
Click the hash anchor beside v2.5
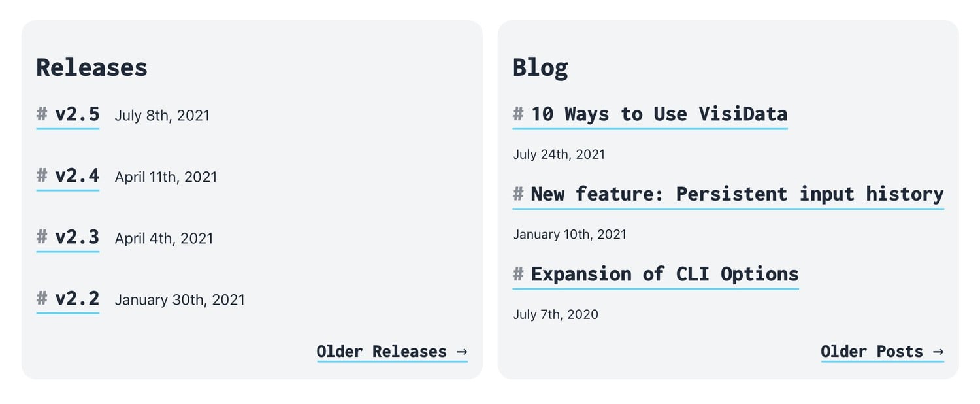[42, 114]
